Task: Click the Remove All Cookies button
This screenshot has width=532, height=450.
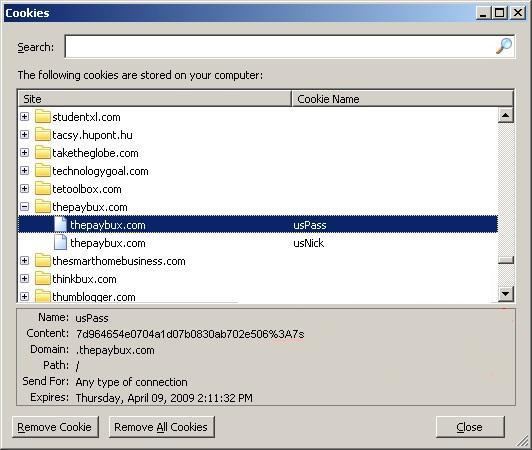Action: tap(162, 427)
